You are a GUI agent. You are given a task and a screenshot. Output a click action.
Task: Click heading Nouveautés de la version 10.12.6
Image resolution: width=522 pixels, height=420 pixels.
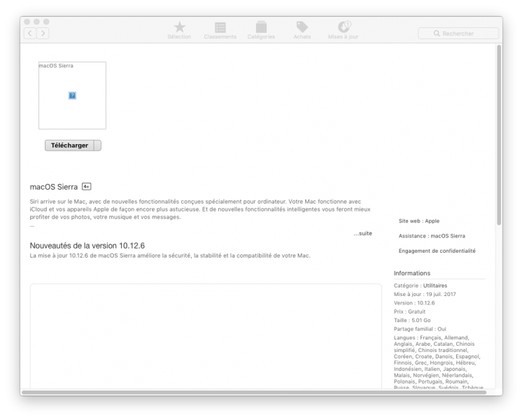(x=87, y=246)
